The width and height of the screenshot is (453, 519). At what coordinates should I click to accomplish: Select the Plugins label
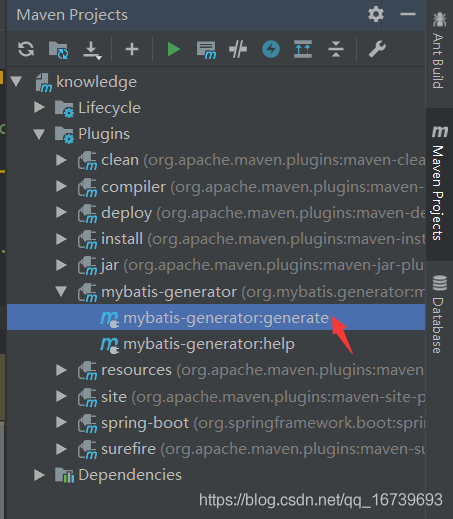[104, 134]
